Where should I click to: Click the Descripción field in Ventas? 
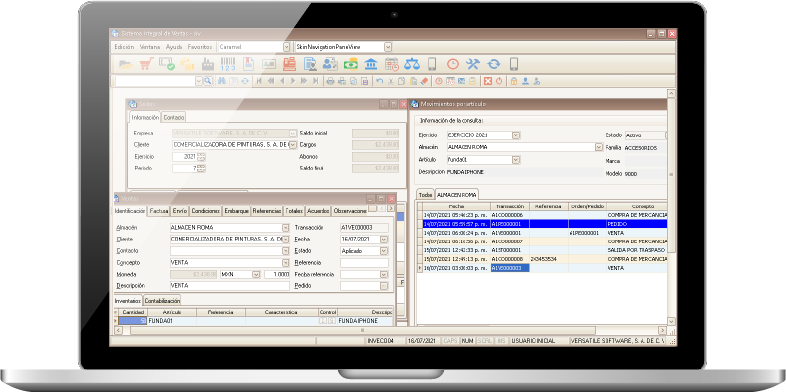tap(230, 286)
